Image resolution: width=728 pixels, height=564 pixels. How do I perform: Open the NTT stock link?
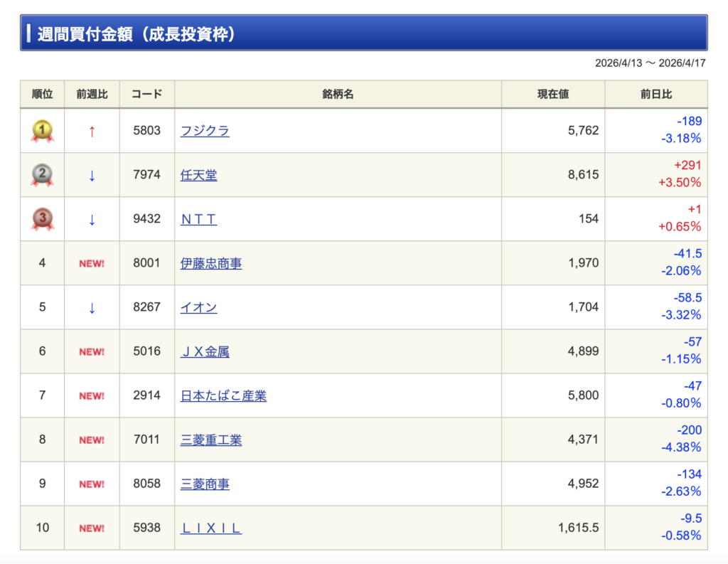pyautogui.click(x=198, y=219)
